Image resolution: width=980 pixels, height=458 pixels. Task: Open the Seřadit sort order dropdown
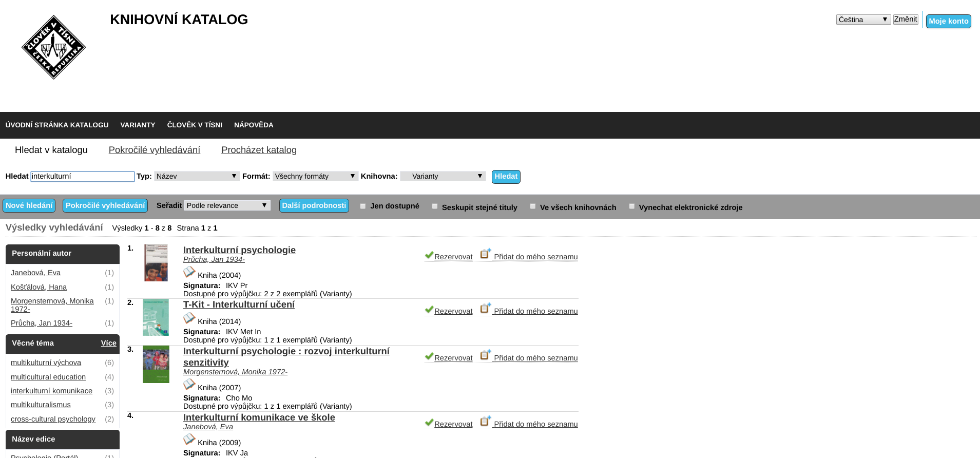(x=227, y=205)
